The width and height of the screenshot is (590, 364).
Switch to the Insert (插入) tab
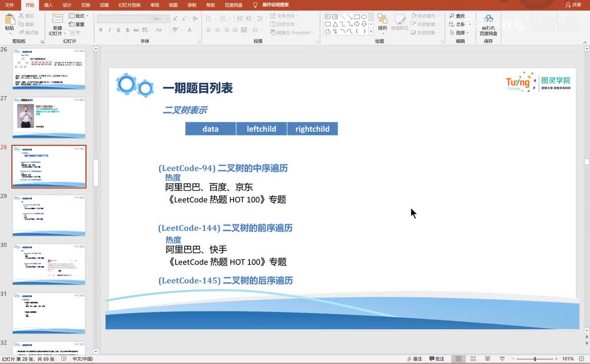tap(48, 5)
